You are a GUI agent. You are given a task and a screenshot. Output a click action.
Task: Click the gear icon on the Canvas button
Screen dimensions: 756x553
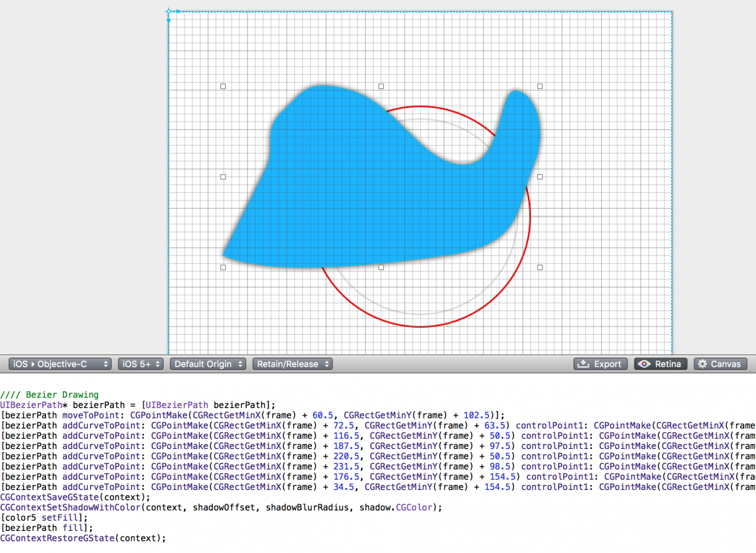click(701, 364)
